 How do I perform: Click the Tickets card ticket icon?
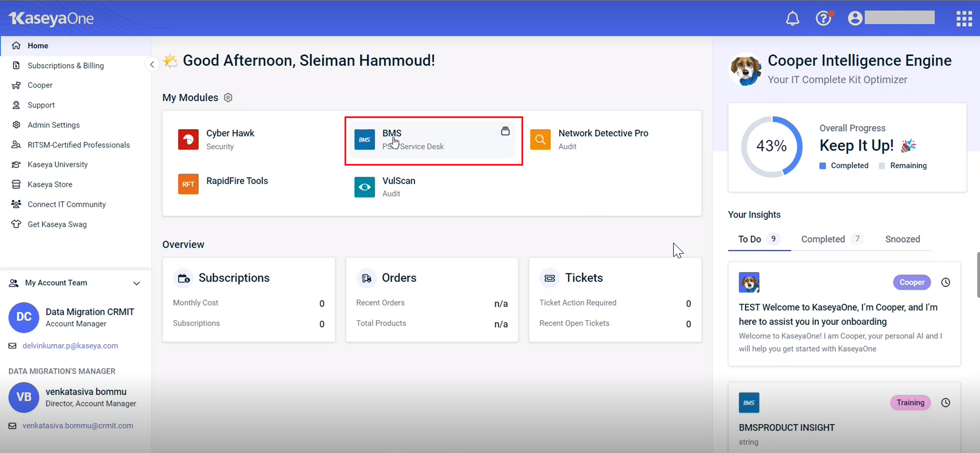tap(550, 278)
